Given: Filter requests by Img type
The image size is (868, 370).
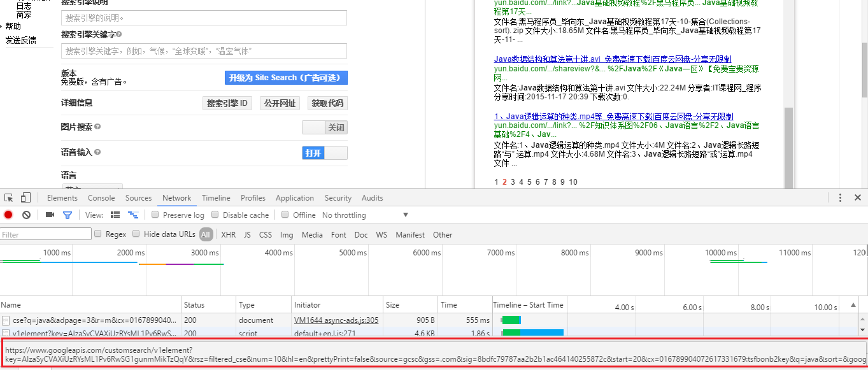Looking at the screenshot, I should 287,234.
